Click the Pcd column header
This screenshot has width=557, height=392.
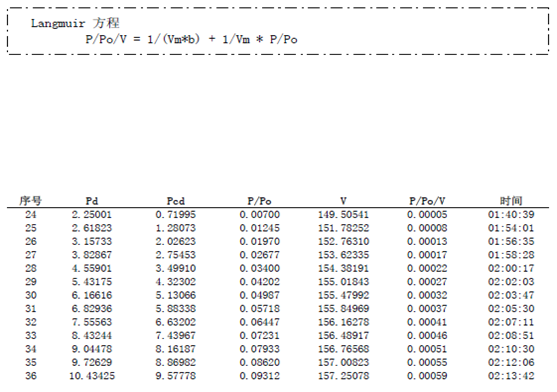point(175,201)
